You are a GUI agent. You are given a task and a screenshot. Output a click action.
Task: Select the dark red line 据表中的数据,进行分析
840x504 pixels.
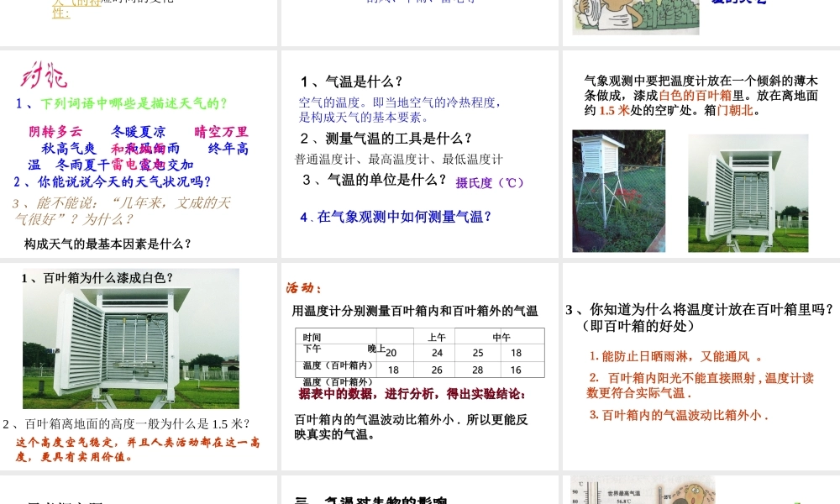coord(412,394)
